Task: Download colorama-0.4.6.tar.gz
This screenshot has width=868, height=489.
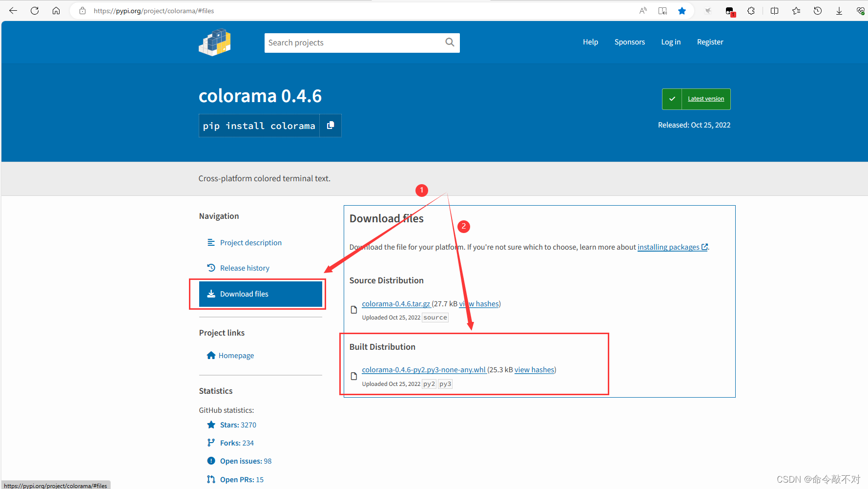Action: (396, 304)
